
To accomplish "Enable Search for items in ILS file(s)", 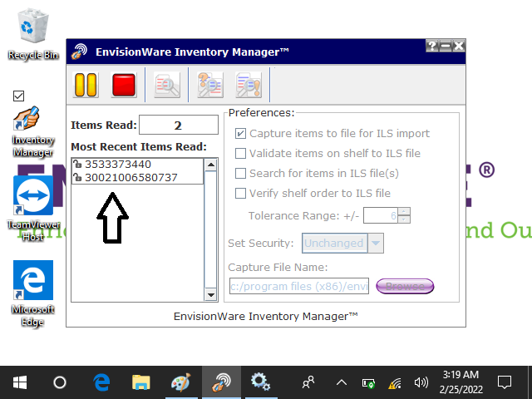I will [240, 174].
